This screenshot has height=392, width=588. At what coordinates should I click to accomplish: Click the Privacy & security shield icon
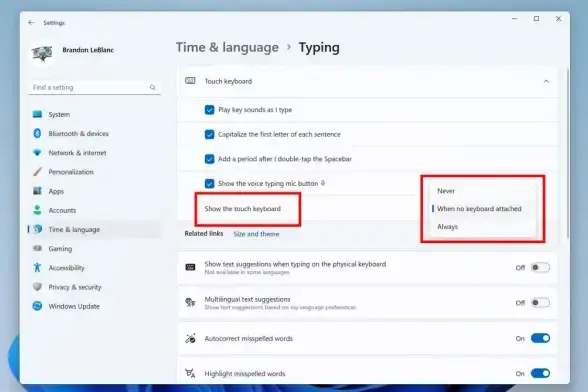pos(37,287)
